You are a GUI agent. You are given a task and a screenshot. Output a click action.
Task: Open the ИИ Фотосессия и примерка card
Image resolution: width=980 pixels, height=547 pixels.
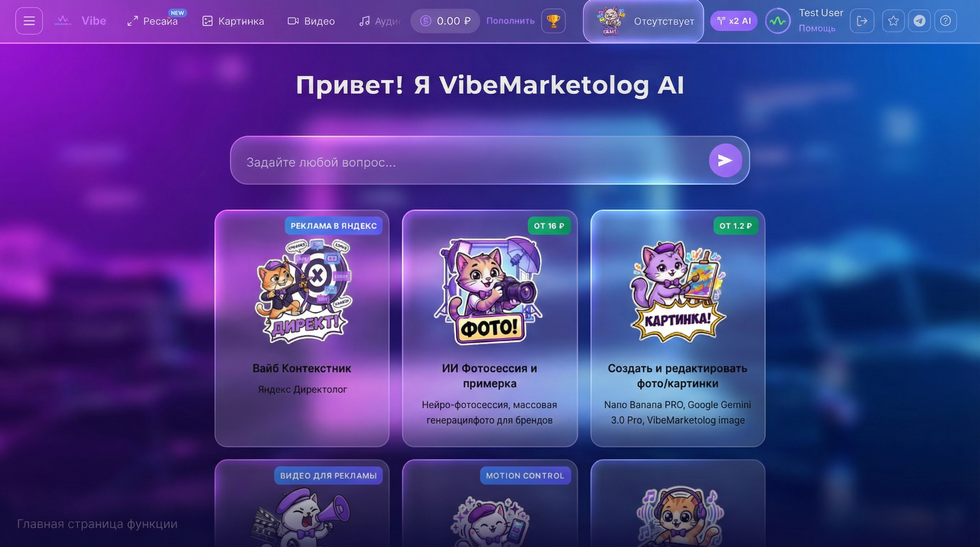coord(490,328)
